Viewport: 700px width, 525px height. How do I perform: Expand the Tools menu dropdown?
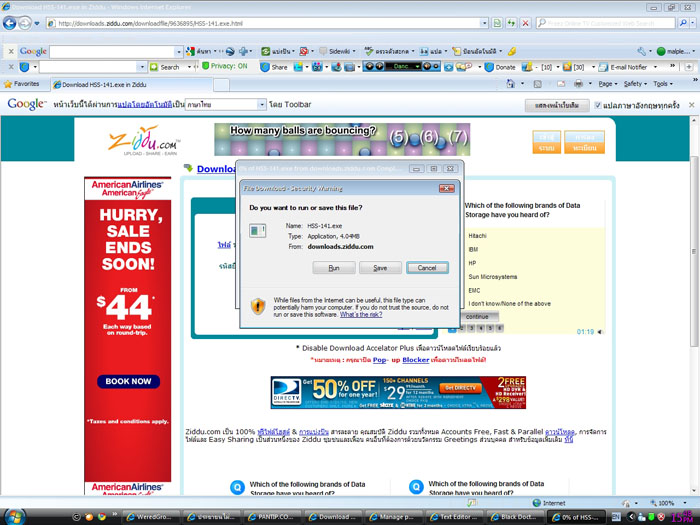point(662,83)
